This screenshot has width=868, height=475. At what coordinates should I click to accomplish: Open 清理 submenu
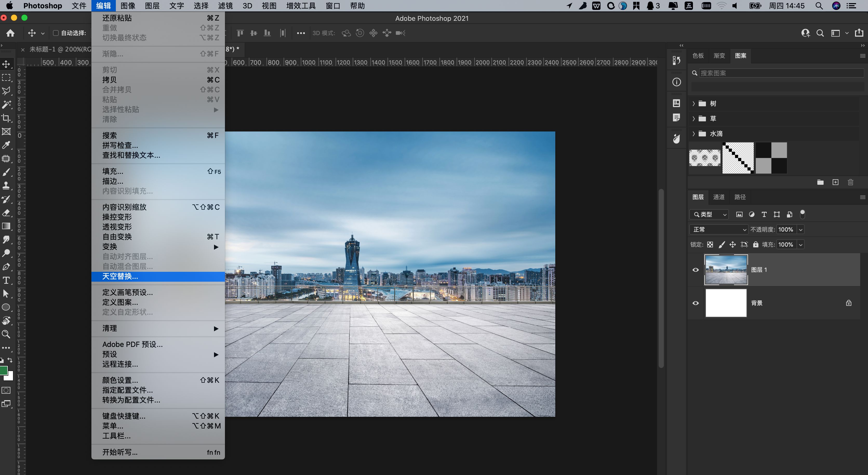158,328
